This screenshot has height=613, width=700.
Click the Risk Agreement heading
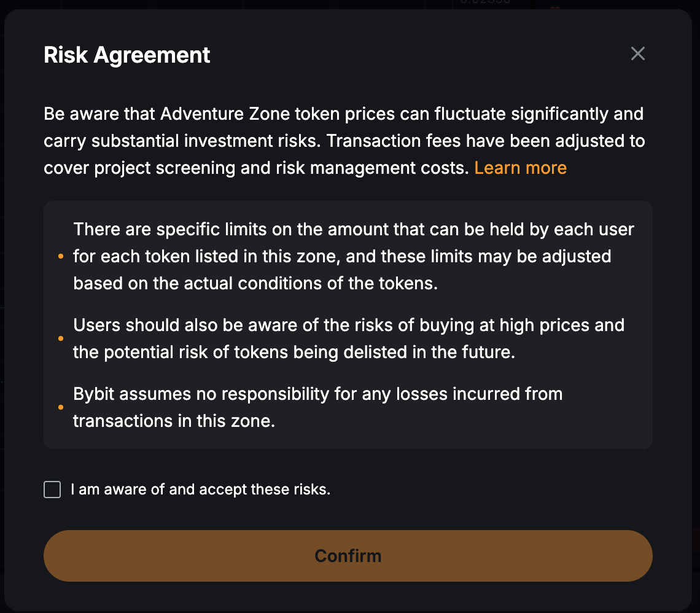[x=127, y=55]
